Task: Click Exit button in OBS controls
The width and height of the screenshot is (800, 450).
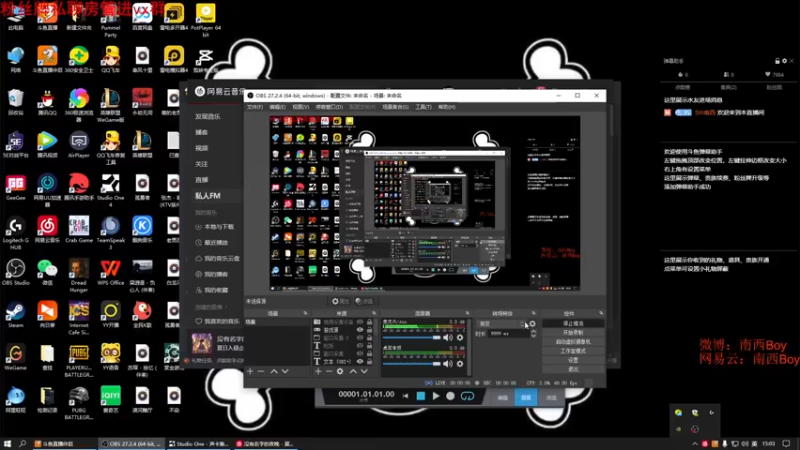Action: point(573,369)
